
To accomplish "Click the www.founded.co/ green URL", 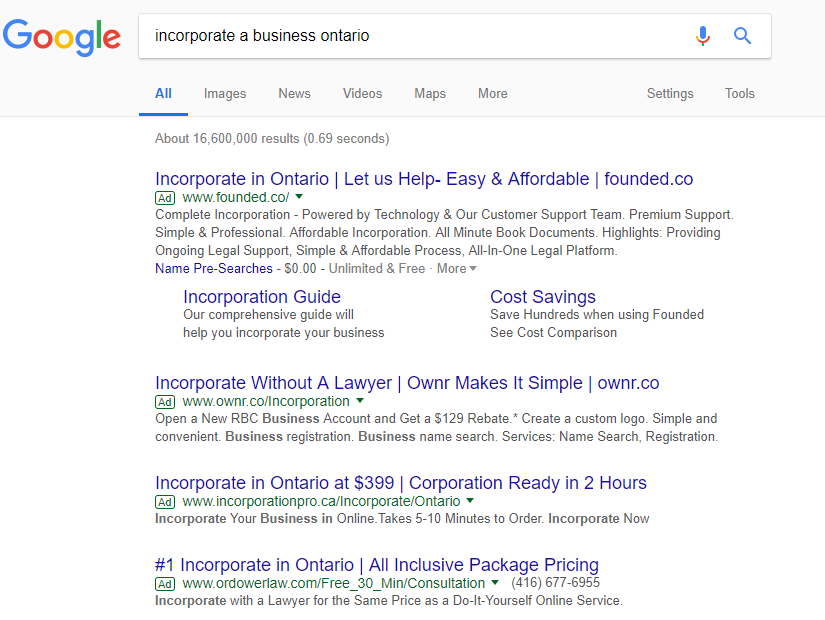I will pyautogui.click(x=236, y=197).
